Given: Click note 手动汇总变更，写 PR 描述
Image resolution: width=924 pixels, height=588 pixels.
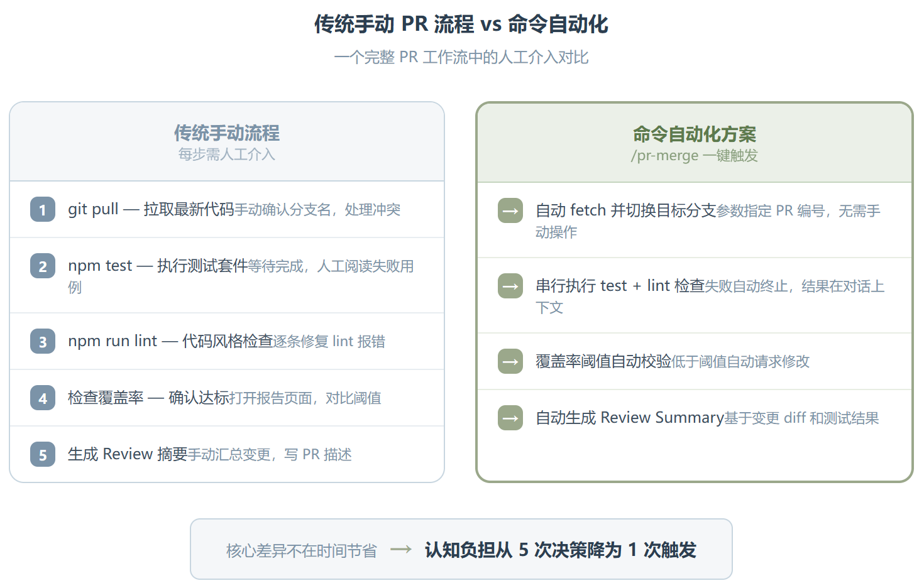Looking at the screenshot, I should click(270, 455).
